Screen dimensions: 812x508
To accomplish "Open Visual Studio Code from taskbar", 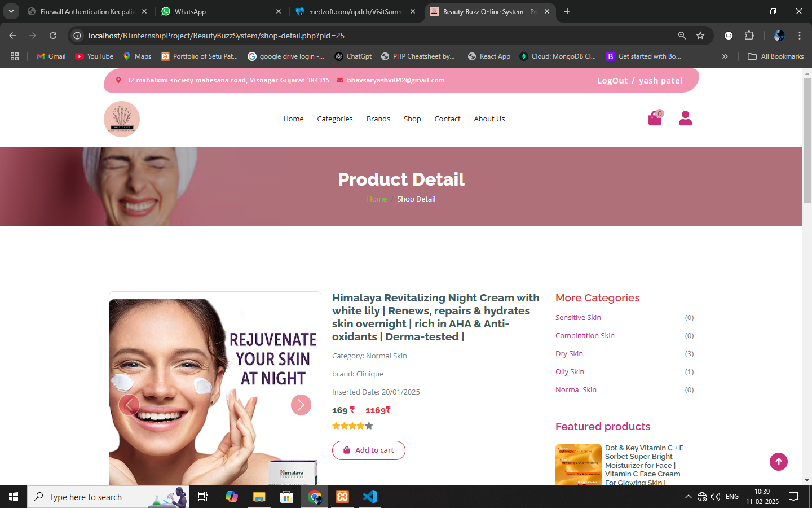I will pos(370,497).
